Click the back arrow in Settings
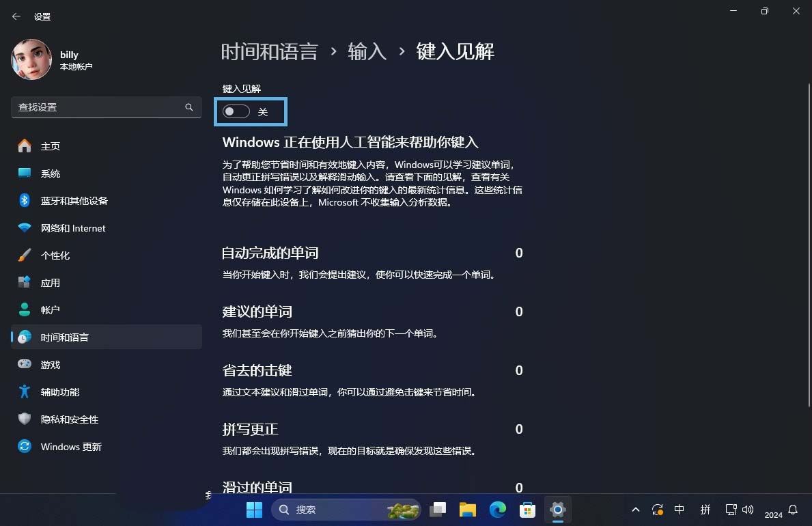812x526 pixels. 16,16
